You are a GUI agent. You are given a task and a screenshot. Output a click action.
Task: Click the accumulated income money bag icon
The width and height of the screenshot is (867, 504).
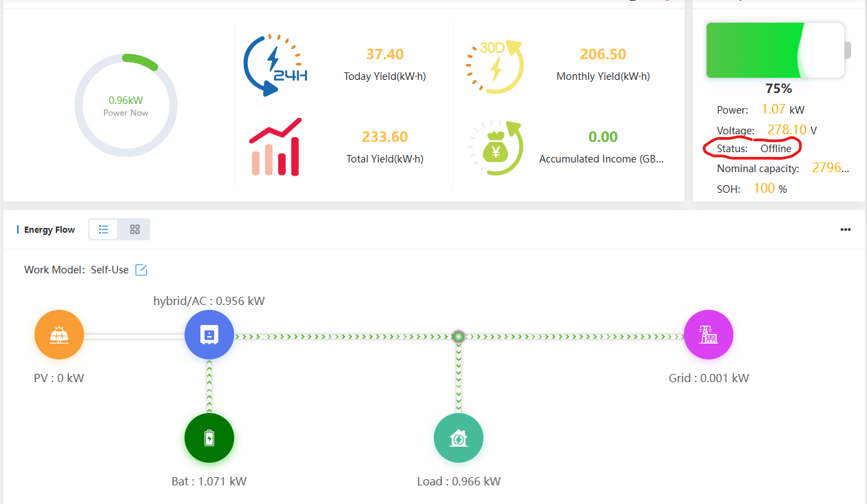point(496,147)
